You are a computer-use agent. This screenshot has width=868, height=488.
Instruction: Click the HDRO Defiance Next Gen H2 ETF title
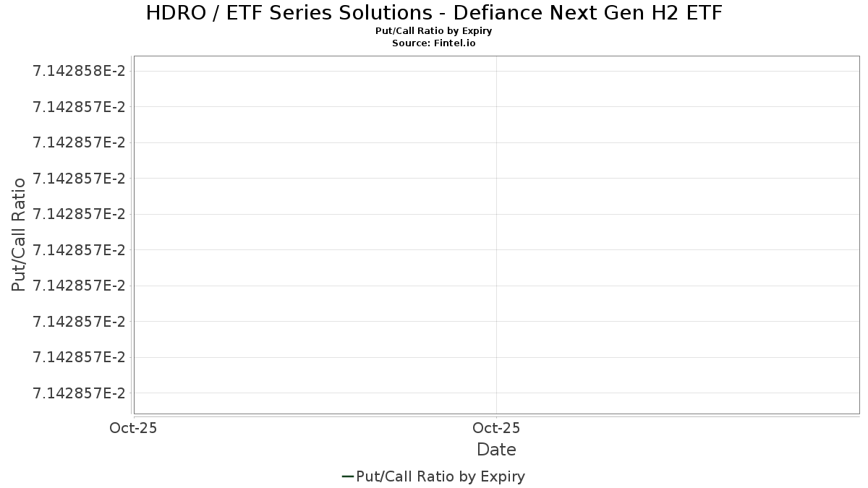(434, 13)
